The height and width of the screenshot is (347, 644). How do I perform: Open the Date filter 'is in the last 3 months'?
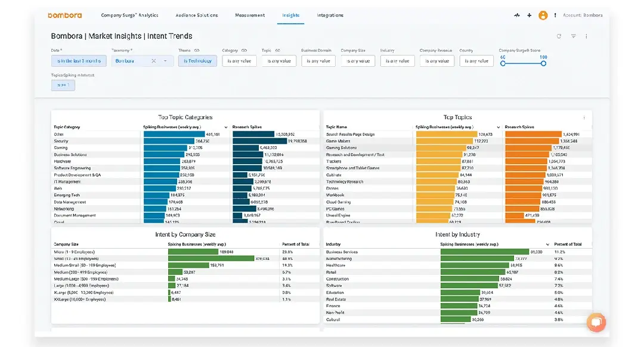(79, 61)
